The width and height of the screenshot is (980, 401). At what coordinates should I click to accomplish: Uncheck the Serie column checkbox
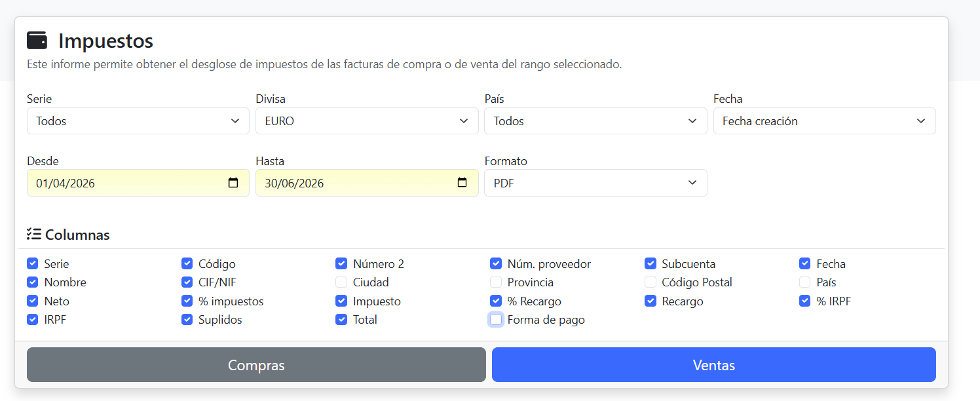(x=32, y=263)
